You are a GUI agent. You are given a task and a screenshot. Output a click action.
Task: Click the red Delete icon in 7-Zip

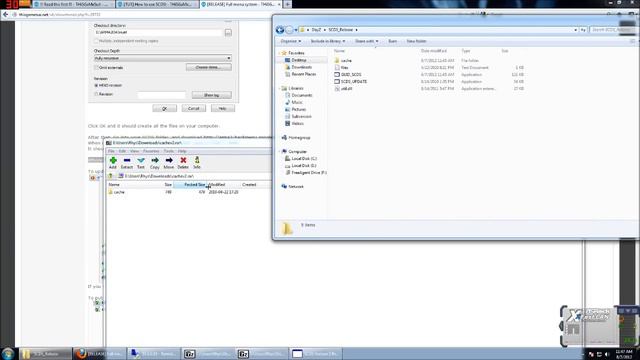[x=183, y=160]
